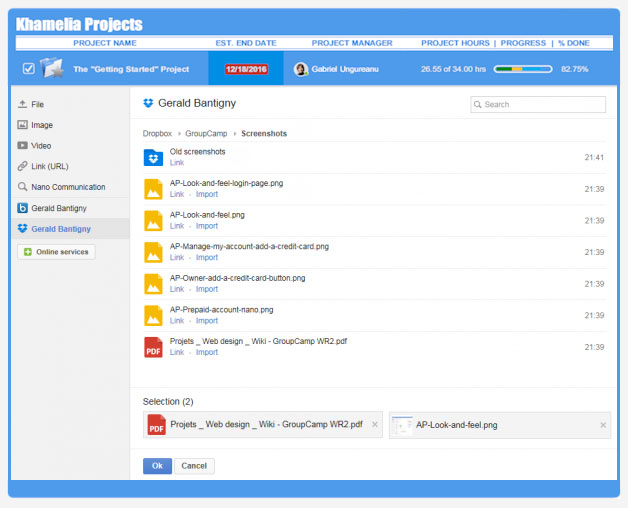Click PDF icon in the Selection area
This screenshot has width=628, height=508.
[x=156, y=425]
